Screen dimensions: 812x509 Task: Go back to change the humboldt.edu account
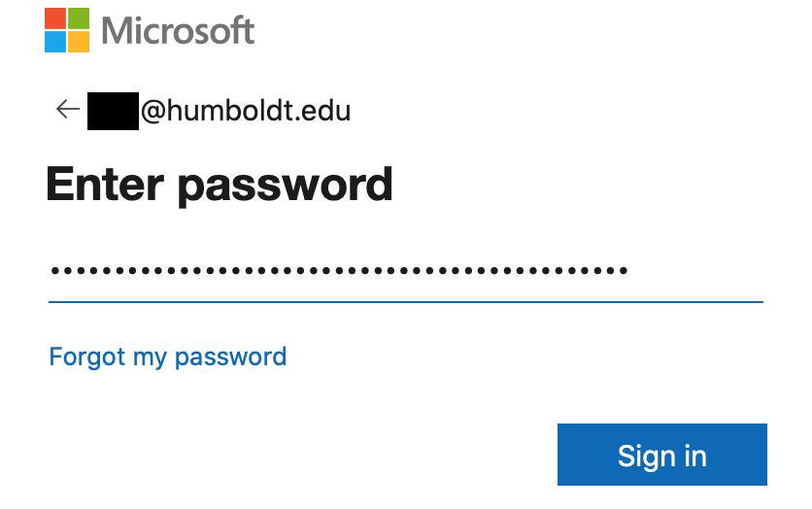pos(68,109)
